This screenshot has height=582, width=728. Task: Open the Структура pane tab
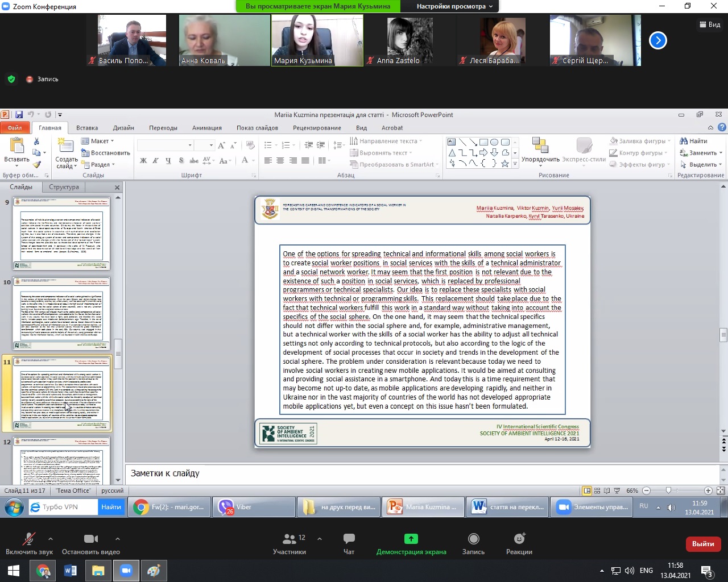tap(64, 187)
